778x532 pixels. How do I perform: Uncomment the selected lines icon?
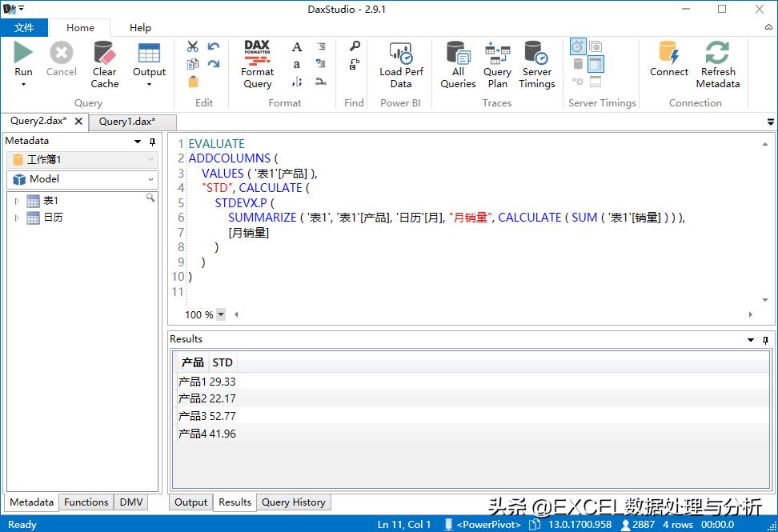click(x=321, y=64)
